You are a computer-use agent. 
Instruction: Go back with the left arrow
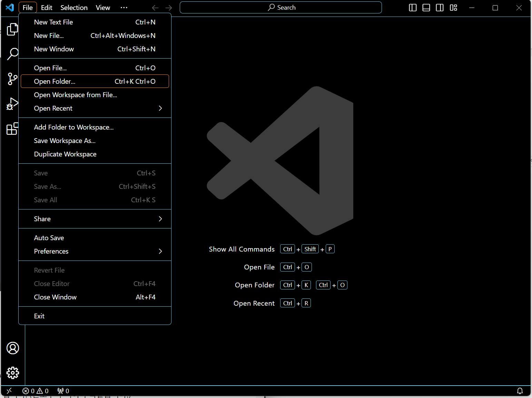point(155,8)
